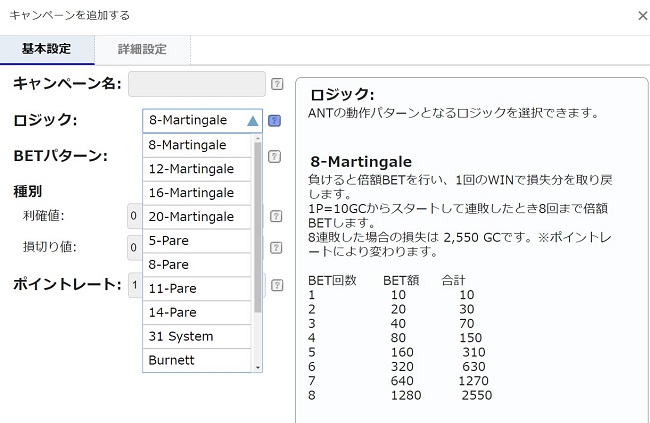Viewport: 650px width, 423px height.
Task: Choose 16-Martingale option
Action: click(x=191, y=193)
